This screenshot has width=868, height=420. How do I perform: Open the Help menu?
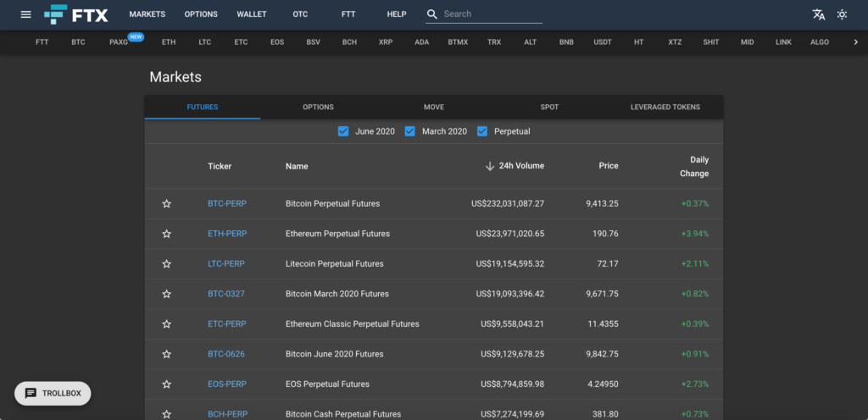pos(397,14)
